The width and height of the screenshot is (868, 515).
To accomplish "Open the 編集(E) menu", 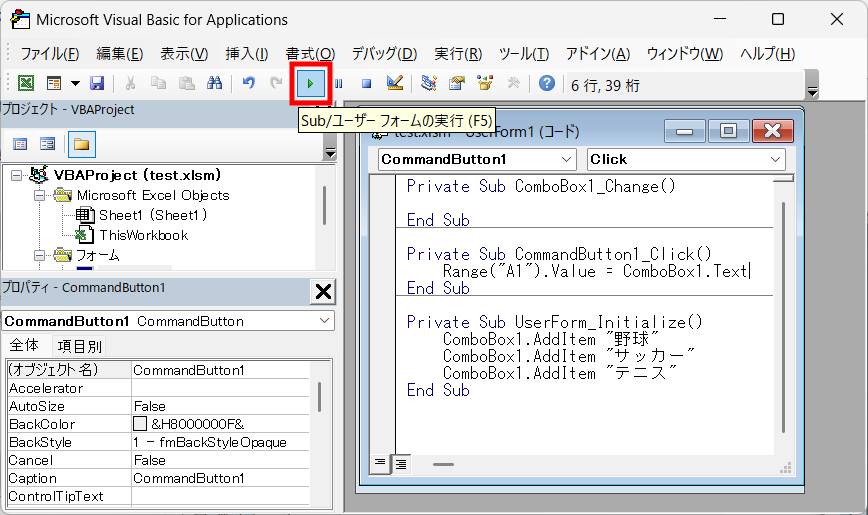I will 120,54.
